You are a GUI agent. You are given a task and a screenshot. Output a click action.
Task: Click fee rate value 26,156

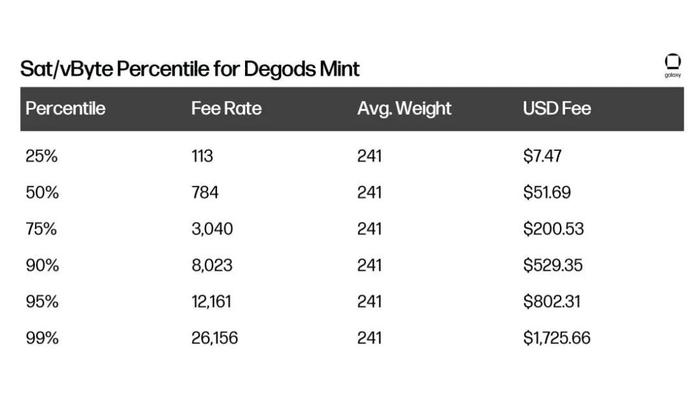(x=215, y=338)
